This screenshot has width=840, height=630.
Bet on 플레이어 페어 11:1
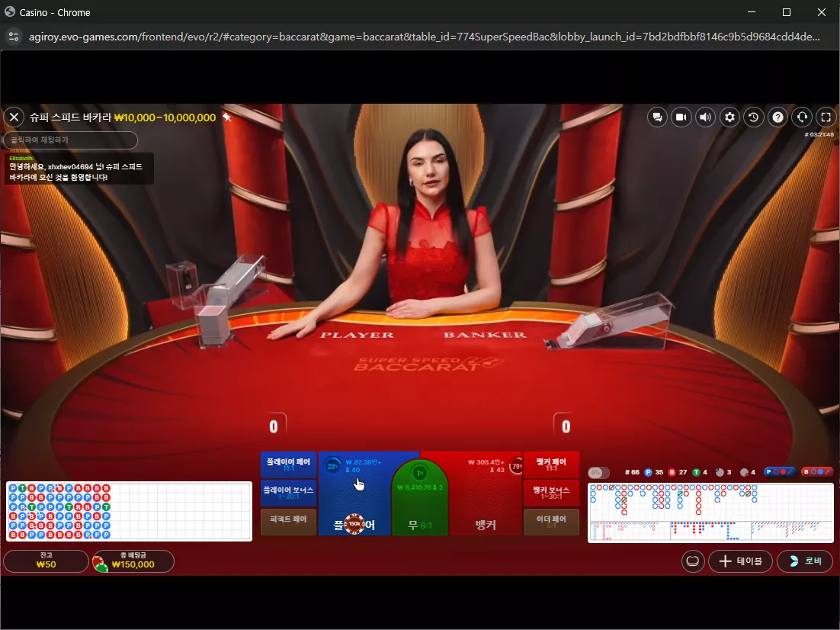(x=288, y=464)
